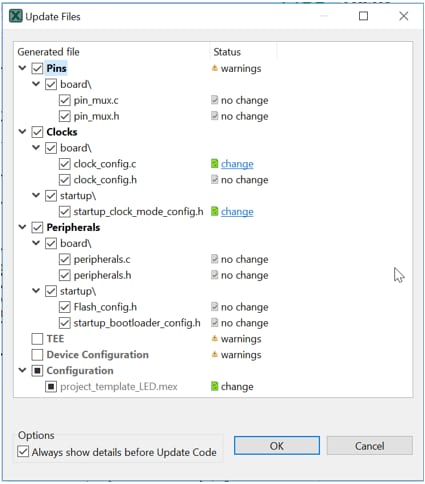
Task: Confirm with the OK button
Action: tap(277, 446)
